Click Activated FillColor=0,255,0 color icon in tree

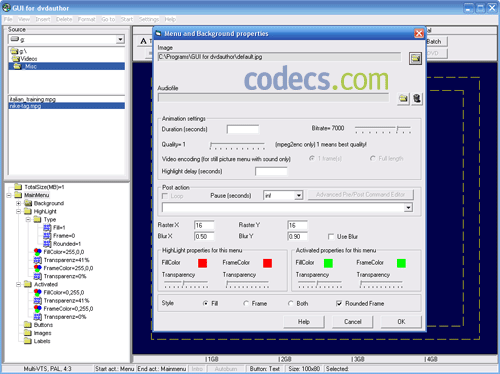[x=38, y=292]
